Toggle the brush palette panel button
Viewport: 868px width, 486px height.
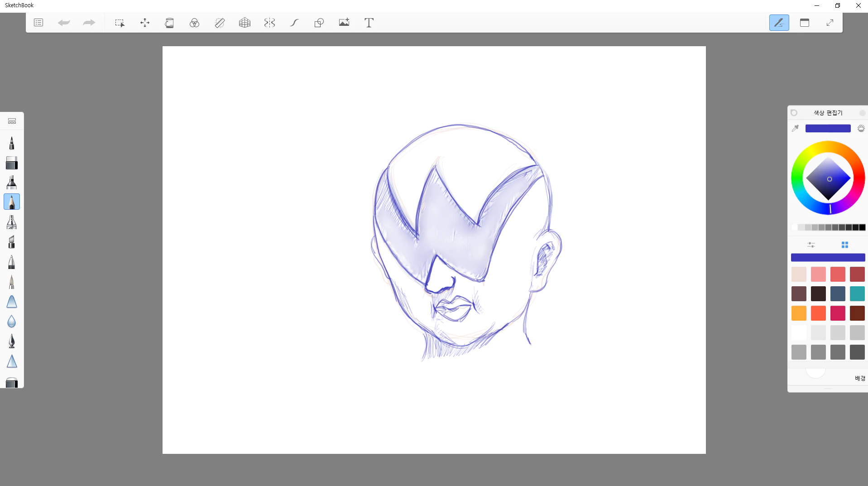(x=779, y=23)
